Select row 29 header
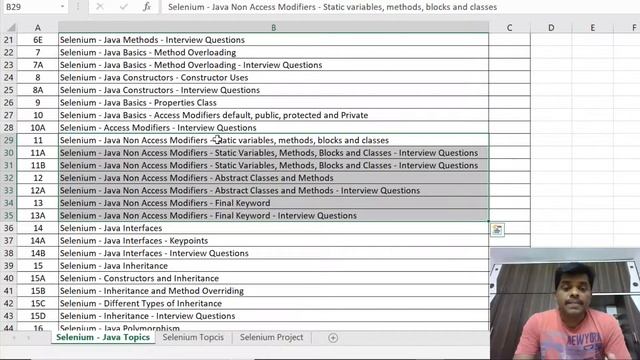Viewport: 640px width, 360px height. [x=9, y=140]
